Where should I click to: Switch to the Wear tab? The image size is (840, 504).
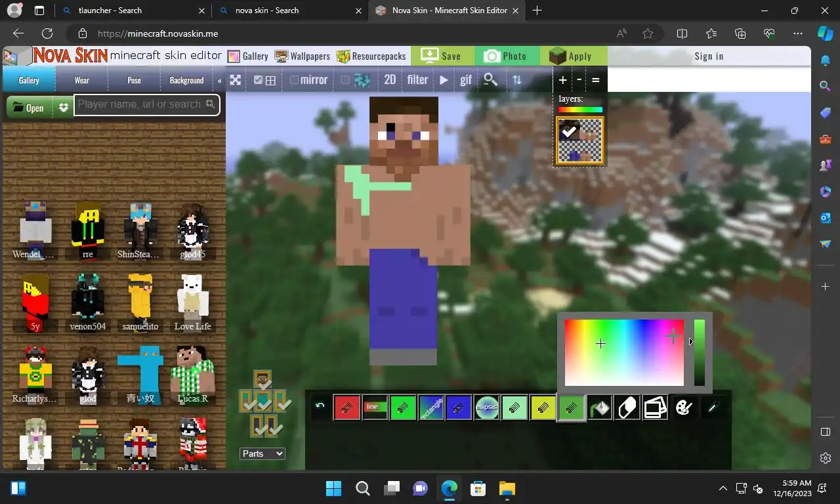tap(82, 80)
